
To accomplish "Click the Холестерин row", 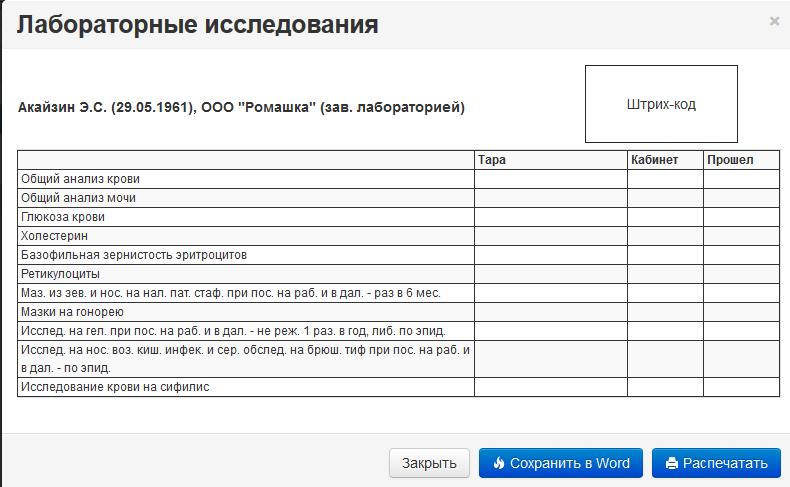I will [399, 236].
